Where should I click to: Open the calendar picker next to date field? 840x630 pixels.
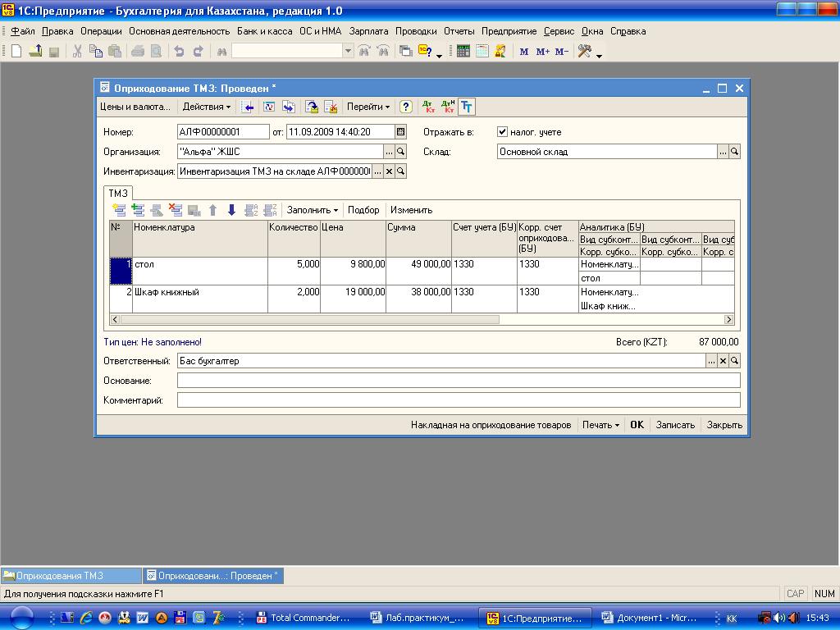(x=400, y=132)
